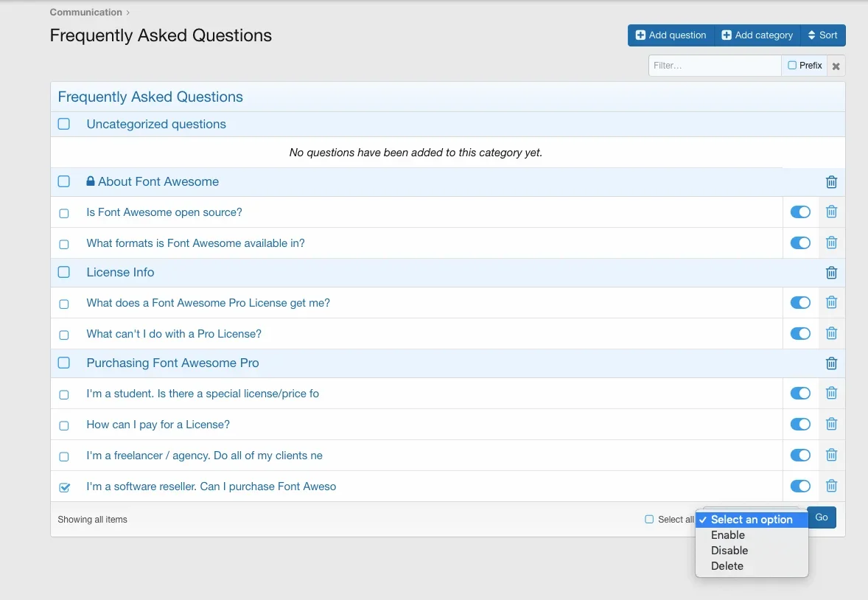Toggle off the software reseller question
Image resolution: width=868 pixels, height=600 pixels.
[x=800, y=486]
